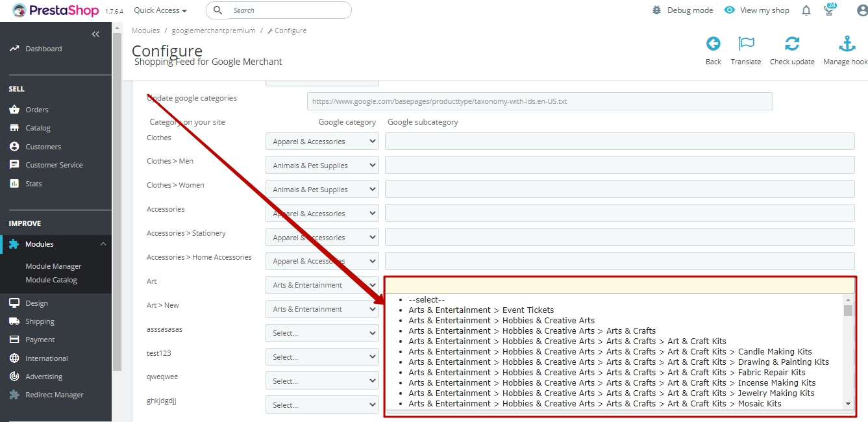Click the Manage hooks anchor icon

[847, 44]
